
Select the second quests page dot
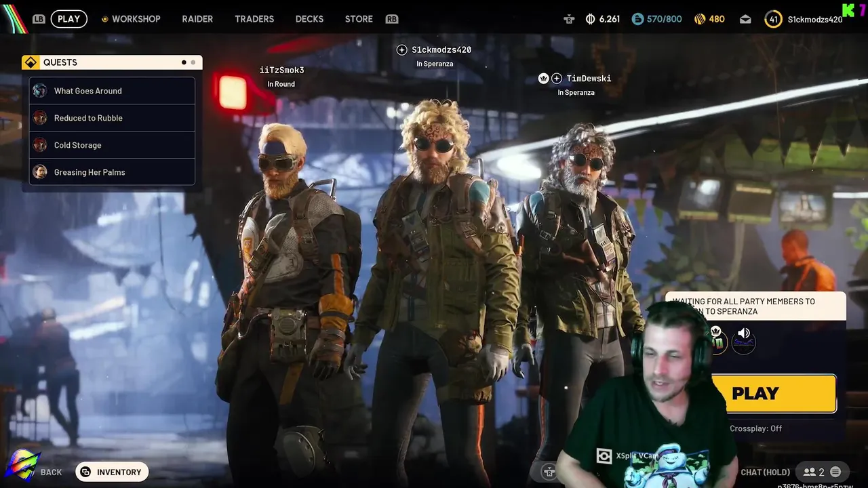pos(193,62)
